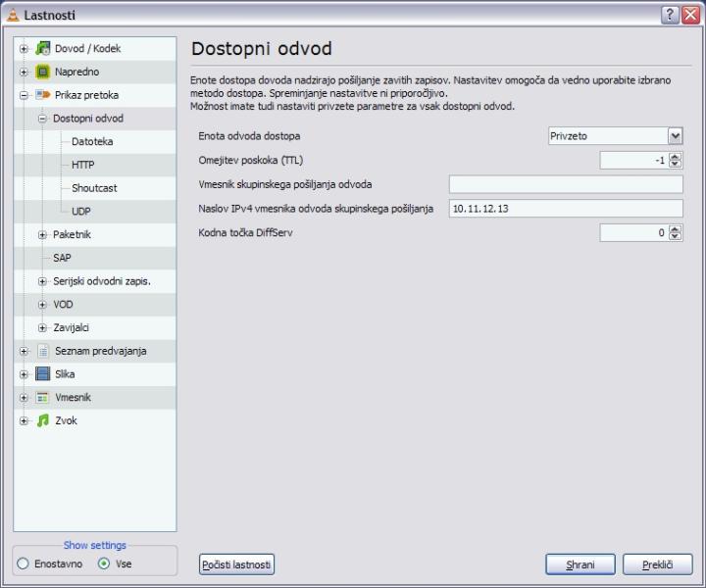Click the Napredno chip icon
This screenshot has width=706, height=588.
click(x=42, y=72)
